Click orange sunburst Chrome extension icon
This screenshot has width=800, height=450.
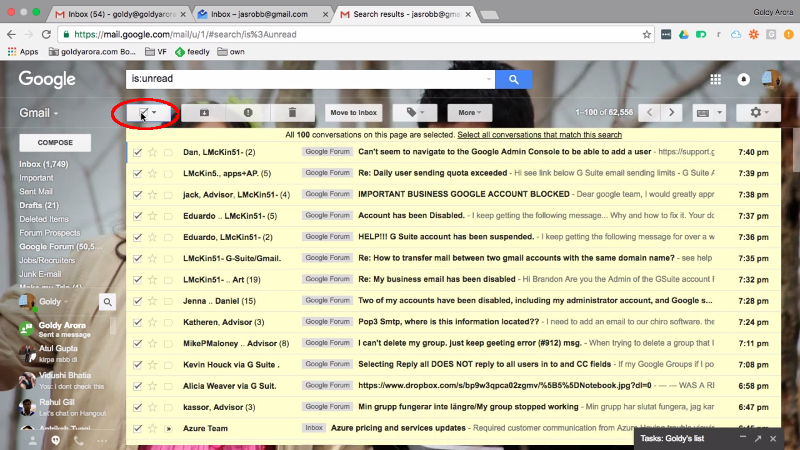coord(754,34)
